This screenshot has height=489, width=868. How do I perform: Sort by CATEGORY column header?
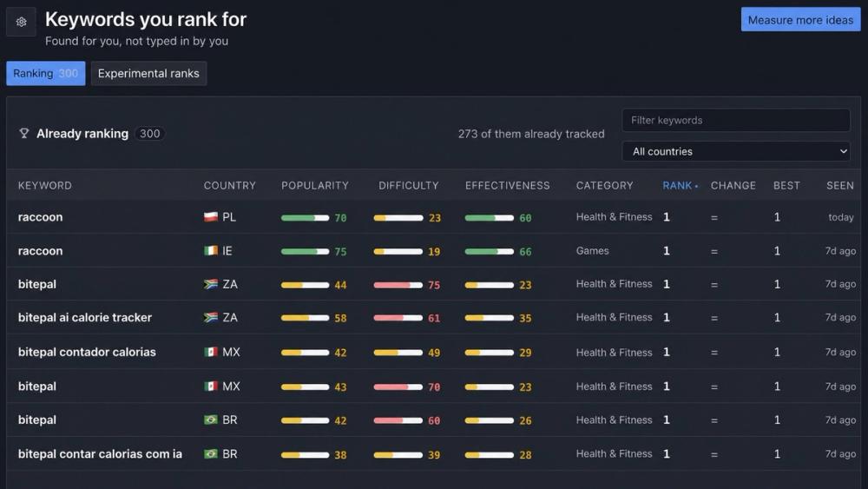[x=604, y=186]
